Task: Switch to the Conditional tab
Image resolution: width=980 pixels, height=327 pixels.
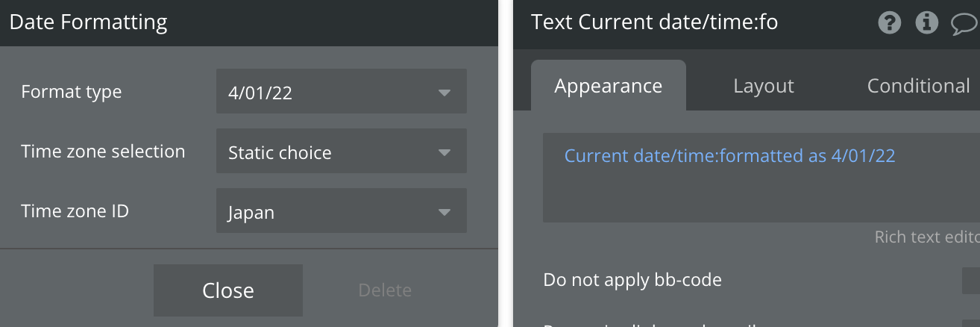Action: coord(918,86)
